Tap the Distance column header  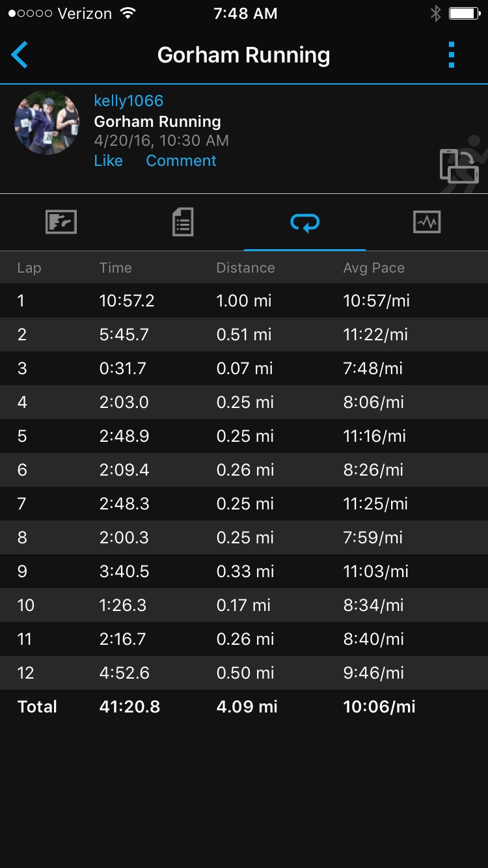tap(245, 268)
